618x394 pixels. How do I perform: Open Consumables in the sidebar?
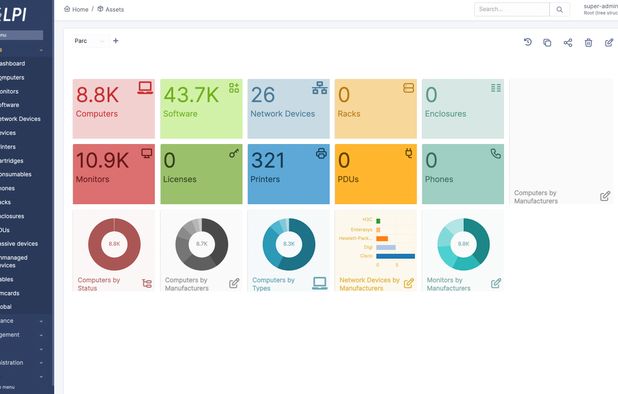coord(16,175)
